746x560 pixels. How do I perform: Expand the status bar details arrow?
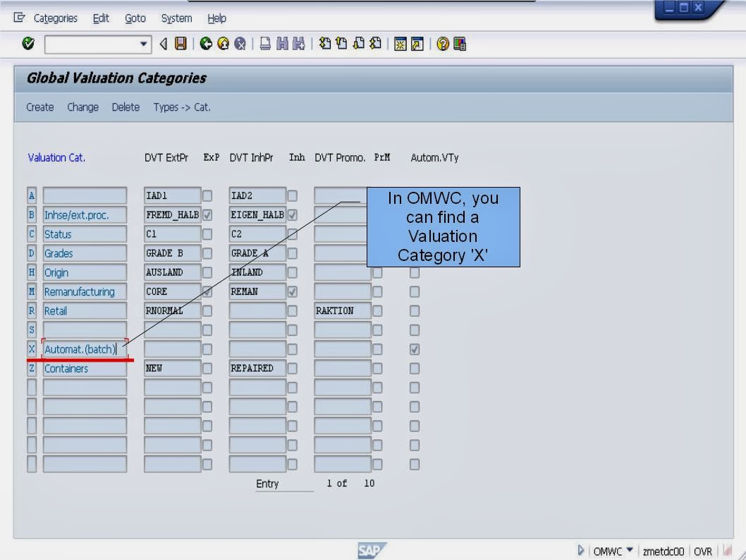[580, 550]
